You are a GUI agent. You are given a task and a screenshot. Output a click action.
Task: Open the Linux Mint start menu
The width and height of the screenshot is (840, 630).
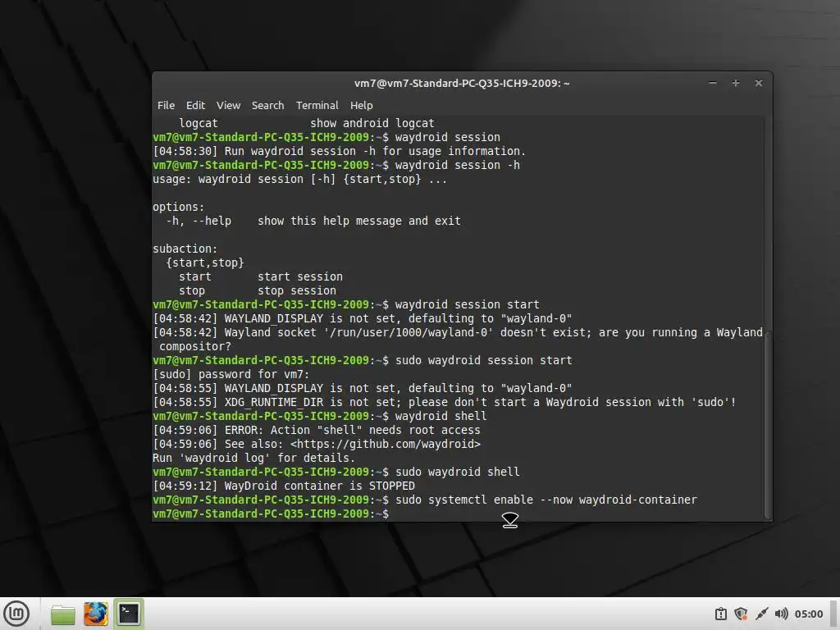[x=16, y=614]
